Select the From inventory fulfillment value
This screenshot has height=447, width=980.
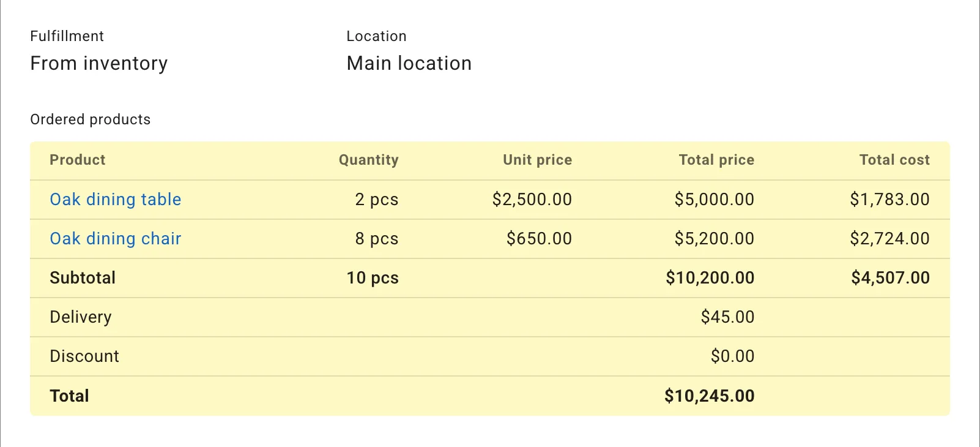99,63
